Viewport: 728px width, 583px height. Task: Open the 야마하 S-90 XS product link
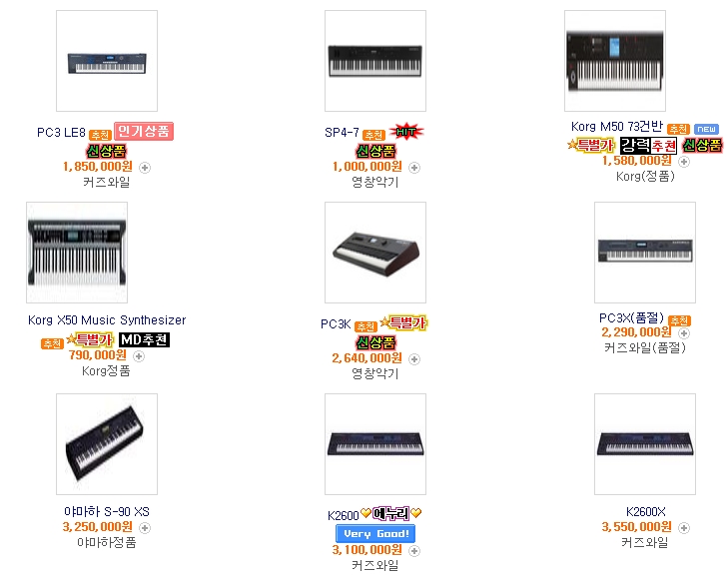[107, 512]
